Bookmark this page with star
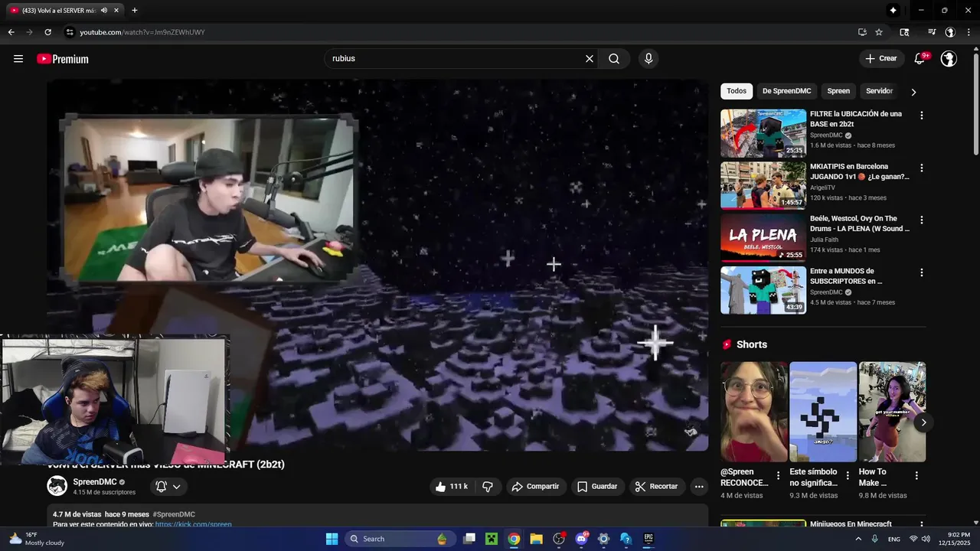This screenshot has height=551, width=980. 879,32
